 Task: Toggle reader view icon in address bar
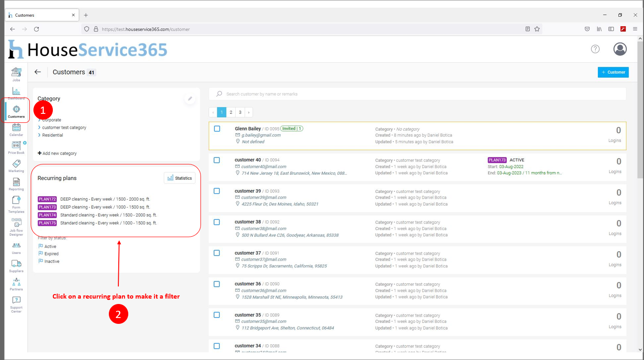click(x=527, y=29)
